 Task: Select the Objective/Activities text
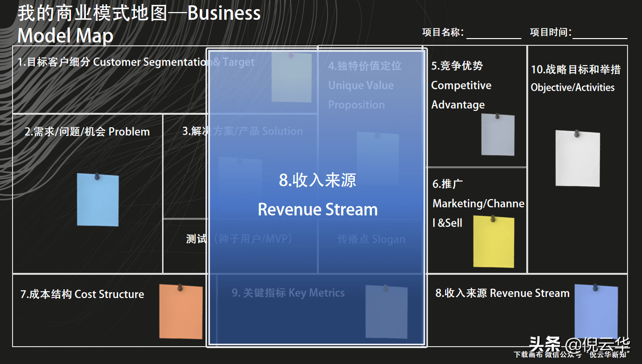coord(573,87)
